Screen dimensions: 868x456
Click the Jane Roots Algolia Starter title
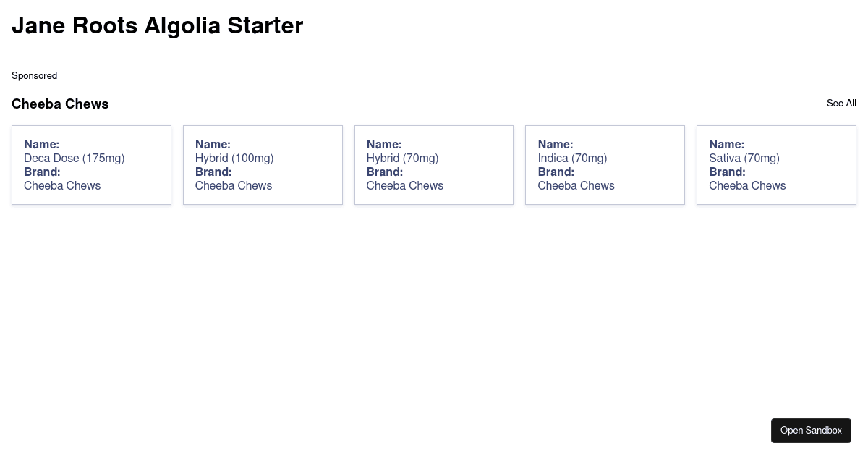pyautogui.click(x=157, y=26)
